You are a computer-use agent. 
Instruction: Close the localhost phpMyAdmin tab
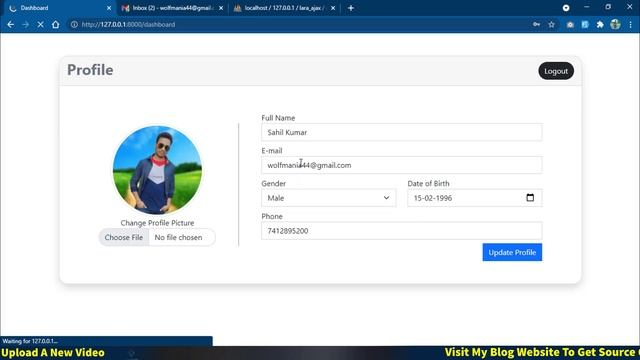point(333,8)
